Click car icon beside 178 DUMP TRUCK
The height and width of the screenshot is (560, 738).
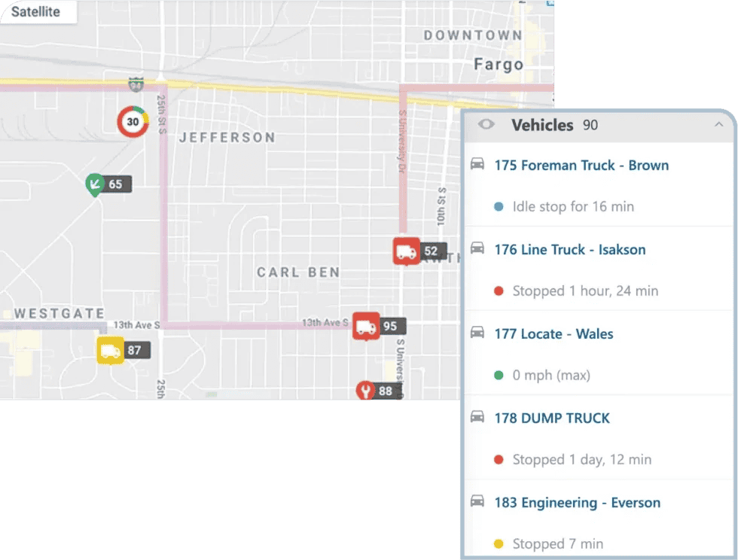(477, 418)
